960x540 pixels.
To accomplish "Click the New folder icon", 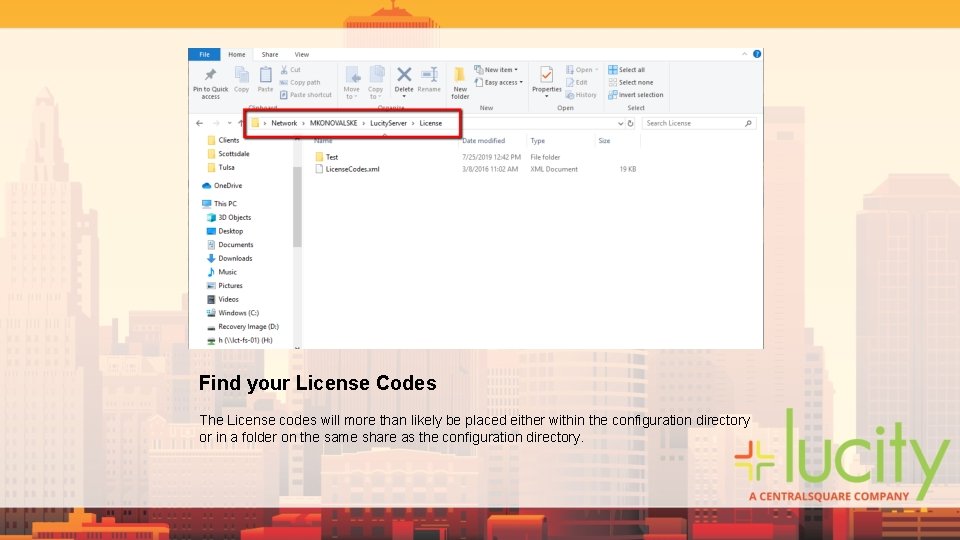I will click(x=460, y=75).
